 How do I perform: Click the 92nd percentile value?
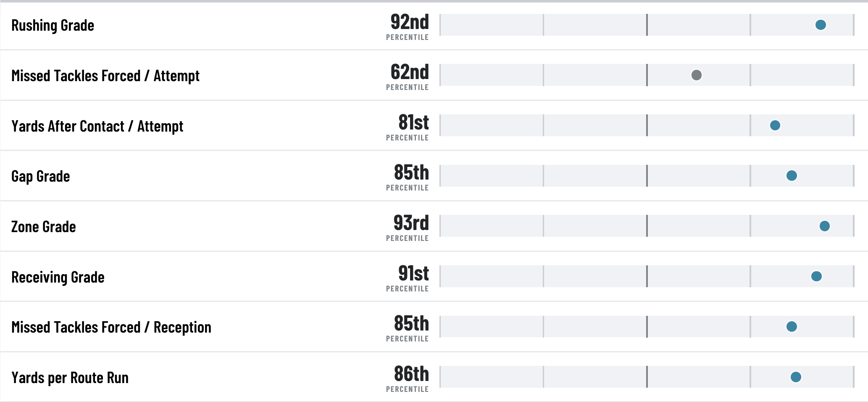[x=410, y=22]
